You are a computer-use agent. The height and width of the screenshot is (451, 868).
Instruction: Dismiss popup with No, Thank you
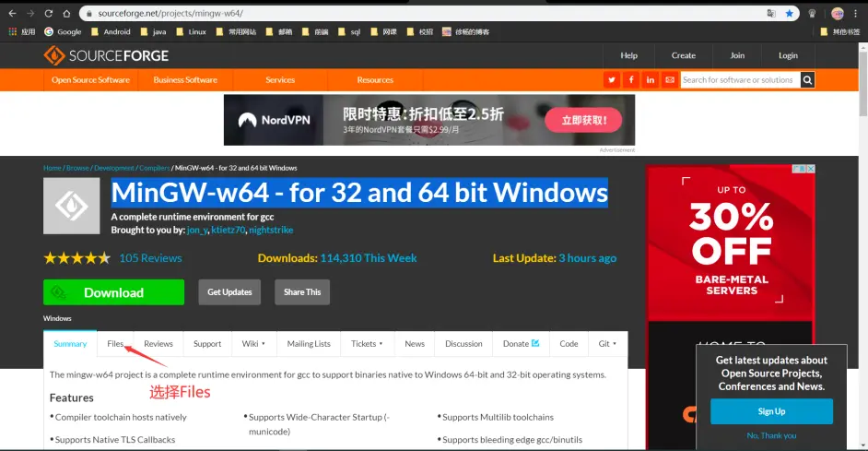[x=771, y=435]
